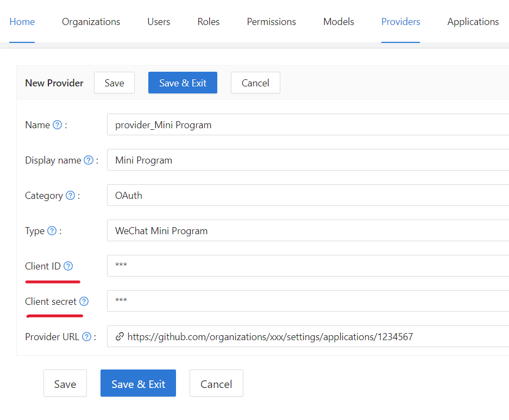Click the Provider URL help icon

[x=86, y=337]
